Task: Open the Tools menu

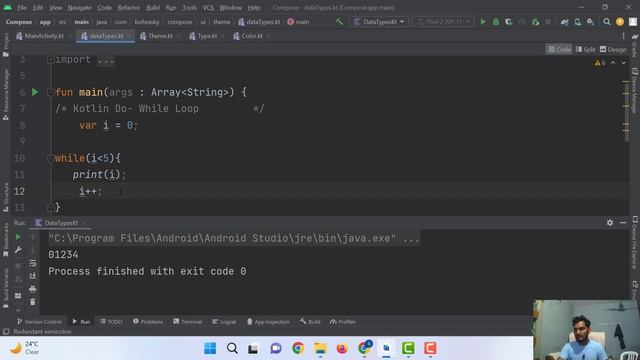Action: coord(189,8)
